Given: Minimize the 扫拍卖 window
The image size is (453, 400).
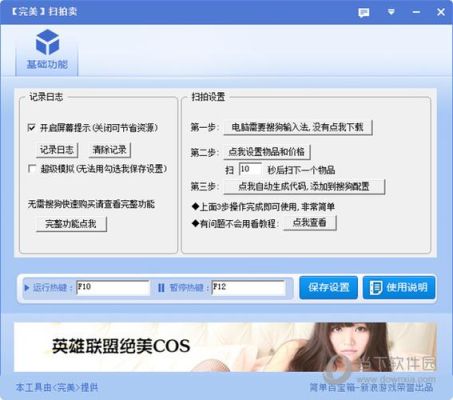Looking at the screenshot, I should [416, 12].
